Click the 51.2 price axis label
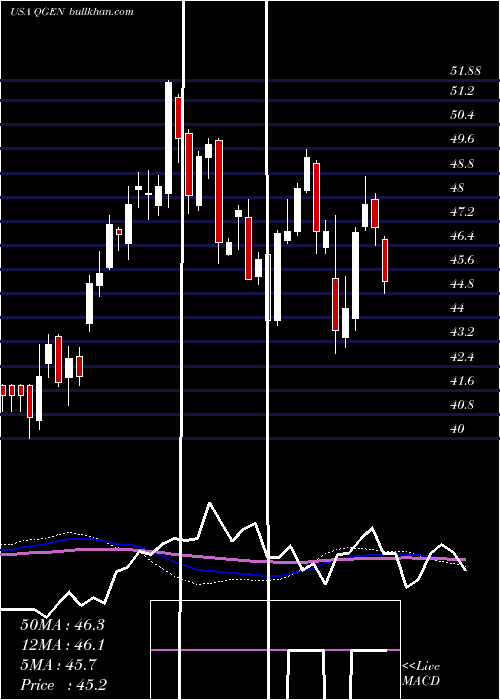 click(462, 91)
